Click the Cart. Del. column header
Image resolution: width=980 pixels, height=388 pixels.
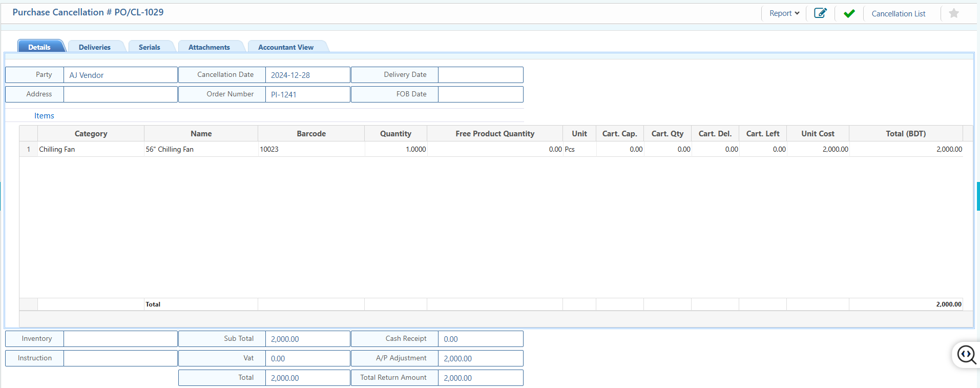coord(715,133)
